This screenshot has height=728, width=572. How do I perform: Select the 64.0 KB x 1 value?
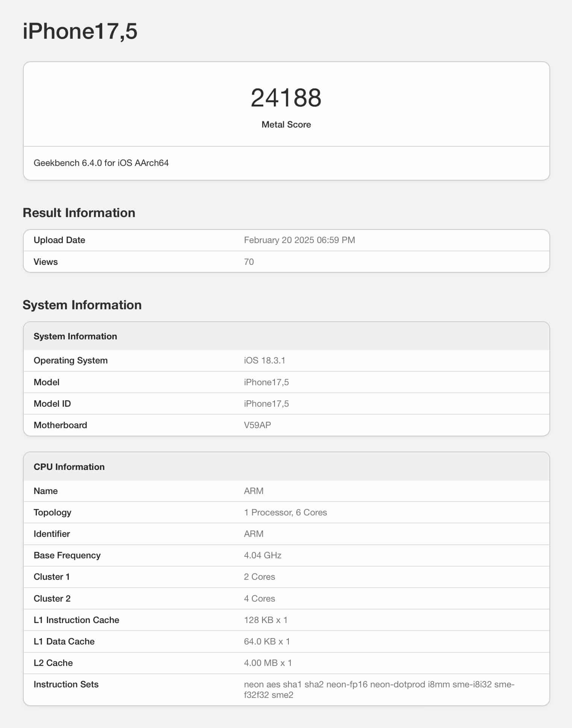pos(267,641)
